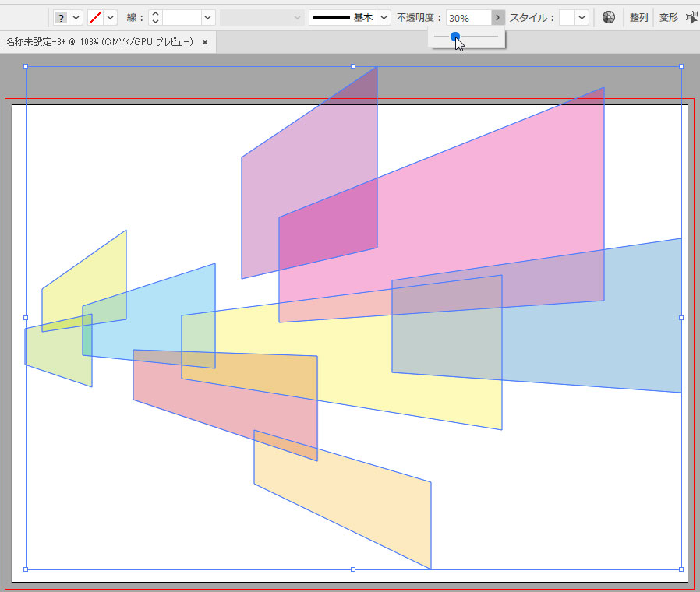Open the 変形 transform panel link
Screen dimensions: 700x592
click(668, 18)
